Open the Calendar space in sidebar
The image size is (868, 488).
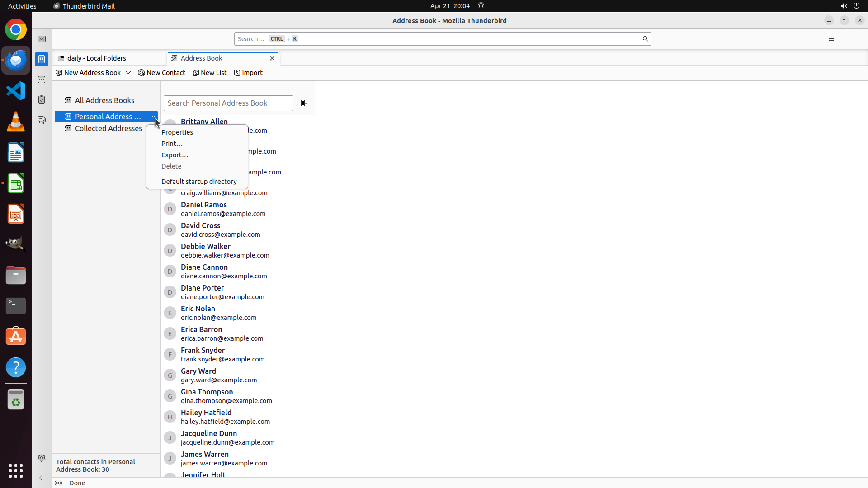point(42,80)
